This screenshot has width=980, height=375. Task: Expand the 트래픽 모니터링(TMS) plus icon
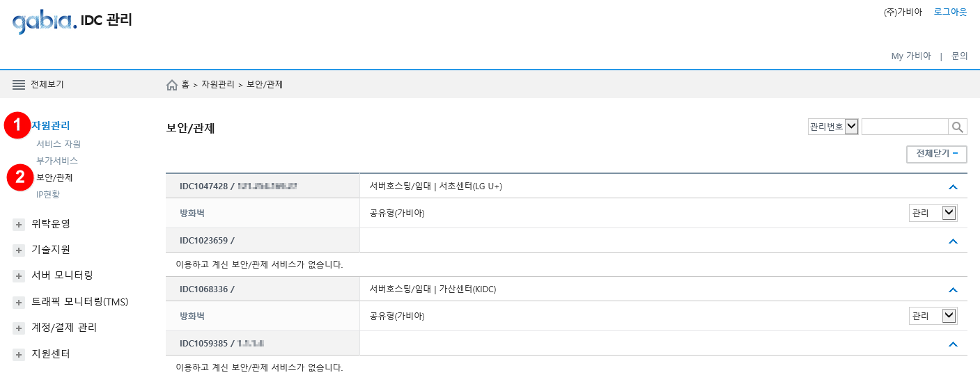pos(19,303)
